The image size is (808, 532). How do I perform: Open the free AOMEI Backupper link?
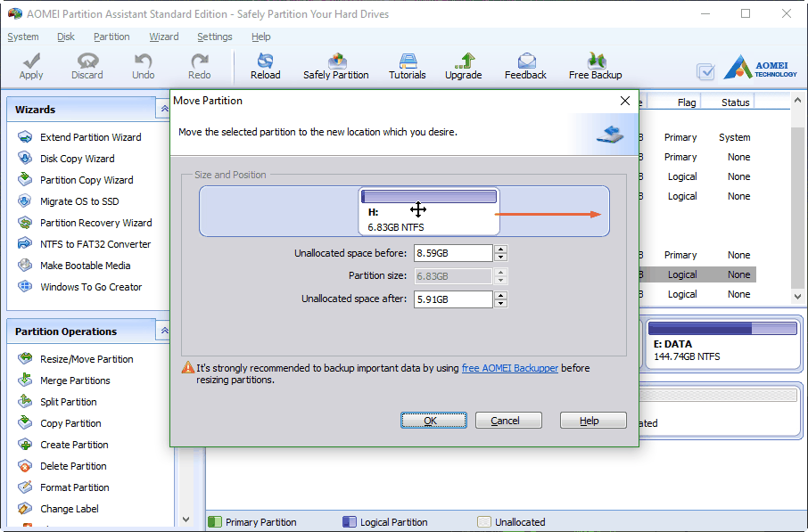click(510, 367)
